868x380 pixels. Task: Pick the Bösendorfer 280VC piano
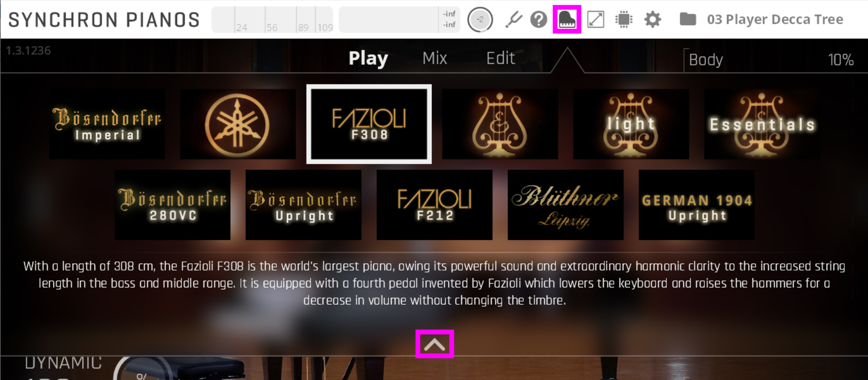[x=172, y=205]
